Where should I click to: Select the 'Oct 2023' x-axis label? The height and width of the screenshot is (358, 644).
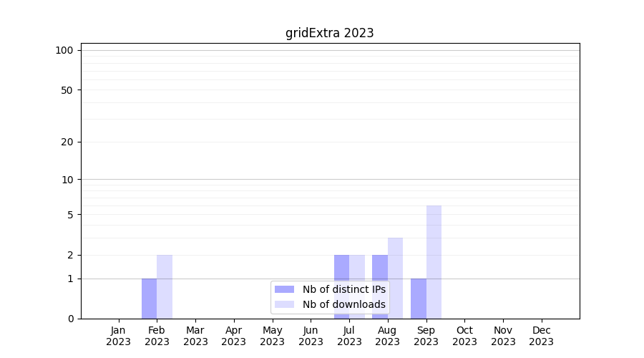tap(464, 336)
